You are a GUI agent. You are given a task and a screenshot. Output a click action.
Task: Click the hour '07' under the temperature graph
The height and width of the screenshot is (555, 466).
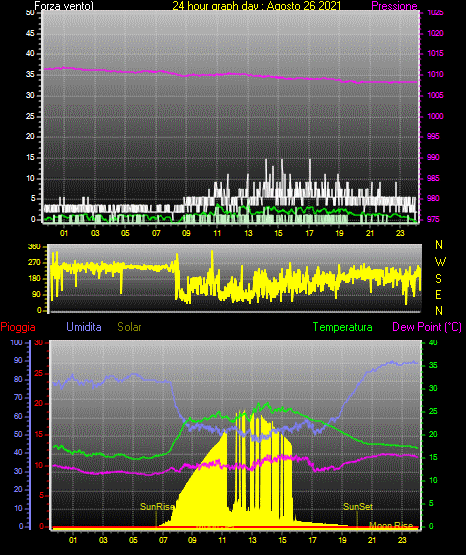163,540
